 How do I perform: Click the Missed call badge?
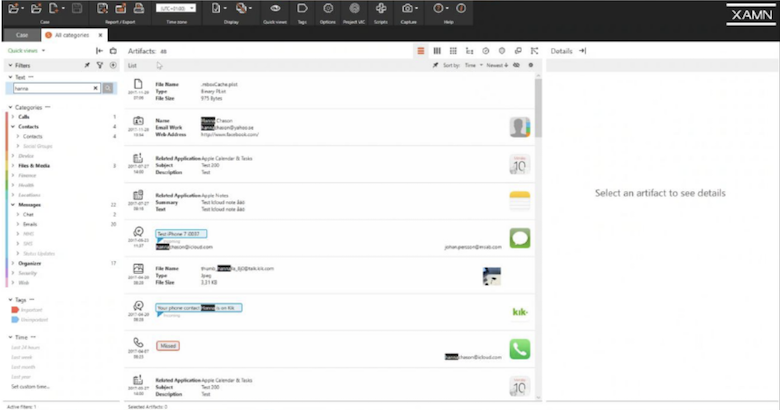coord(168,346)
